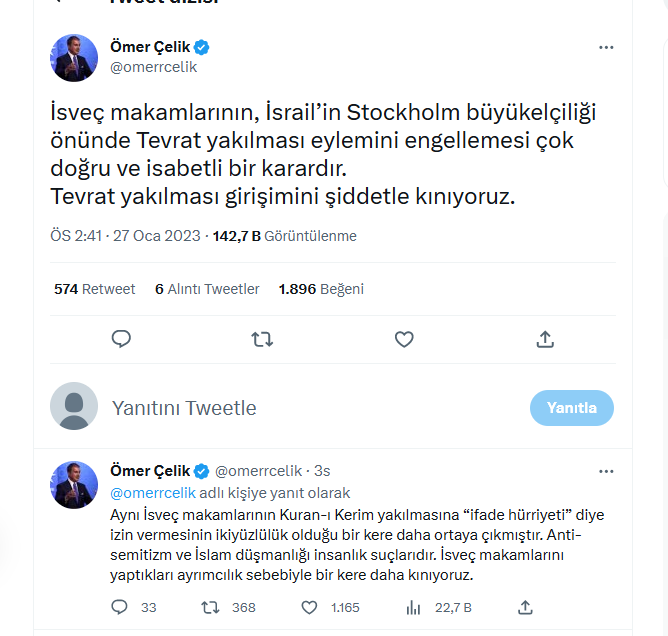Open the 574 Retweet list
The width and height of the screenshot is (668, 636).
tap(94, 289)
